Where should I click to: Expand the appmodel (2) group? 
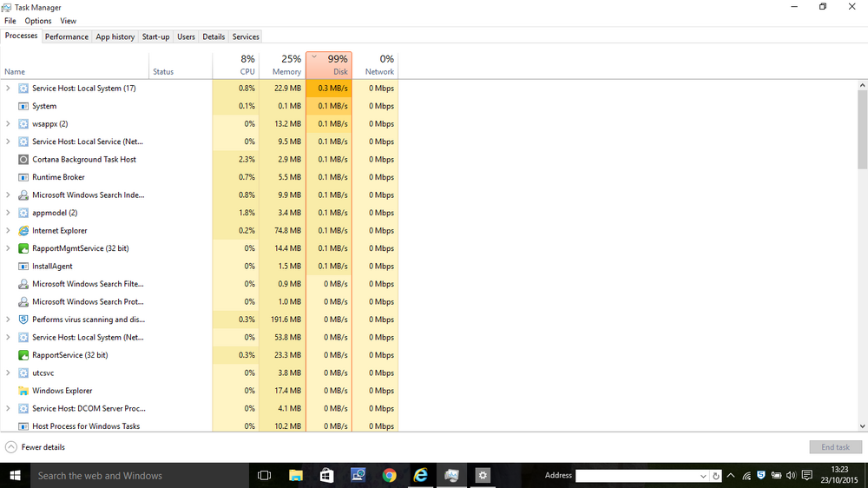point(8,213)
